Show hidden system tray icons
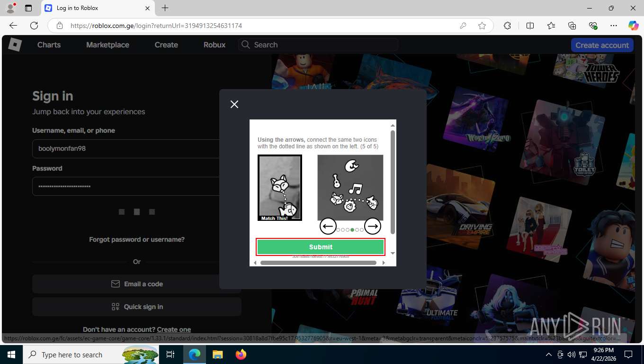This screenshot has width=644, height=364. pyautogui.click(x=549, y=355)
